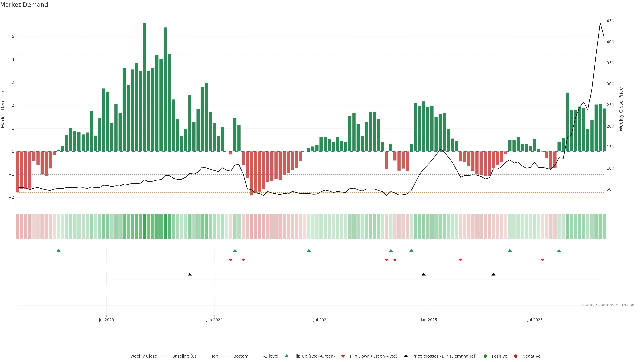This screenshot has width=644, height=362.
Task: Click the Market Demand chart title
Action: coord(24,5)
